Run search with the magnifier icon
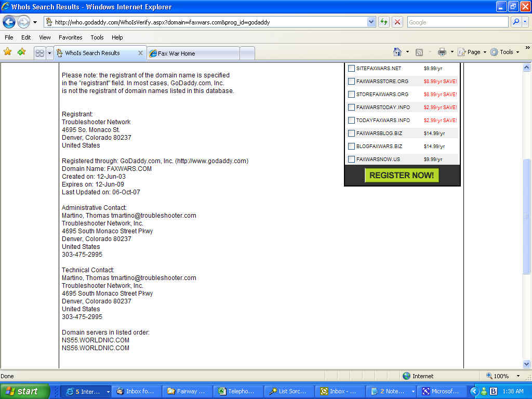The width and height of the screenshot is (532, 399). click(x=516, y=22)
